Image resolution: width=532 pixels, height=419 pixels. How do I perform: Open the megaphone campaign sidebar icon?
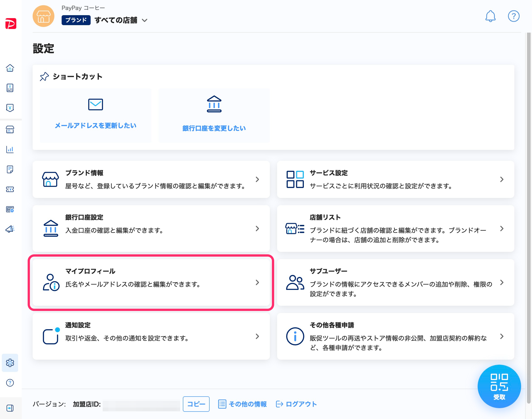click(10, 229)
